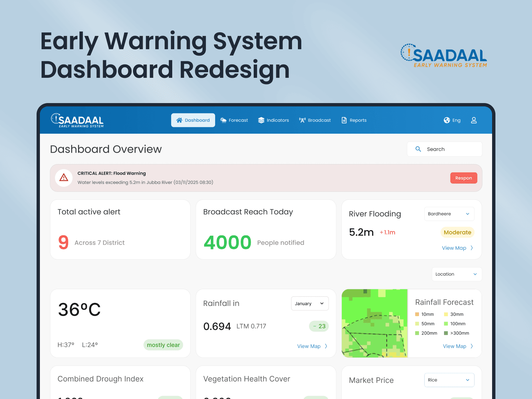Select the Dashboard home icon in the navbar
Image resolution: width=532 pixels, height=399 pixels.
[x=180, y=120]
